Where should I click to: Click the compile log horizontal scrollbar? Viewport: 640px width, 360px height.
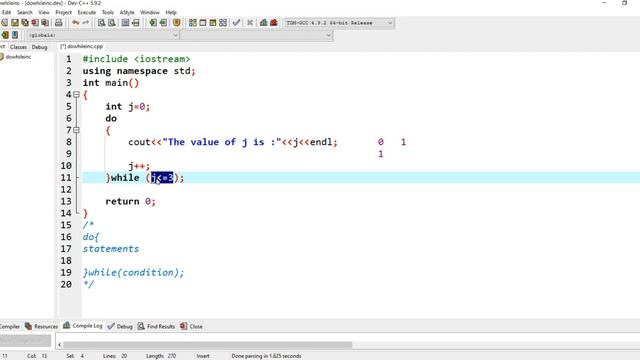[207, 345]
